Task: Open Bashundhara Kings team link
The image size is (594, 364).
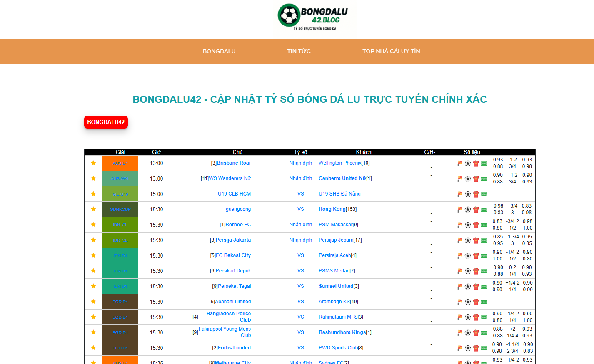Action: click(x=342, y=332)
